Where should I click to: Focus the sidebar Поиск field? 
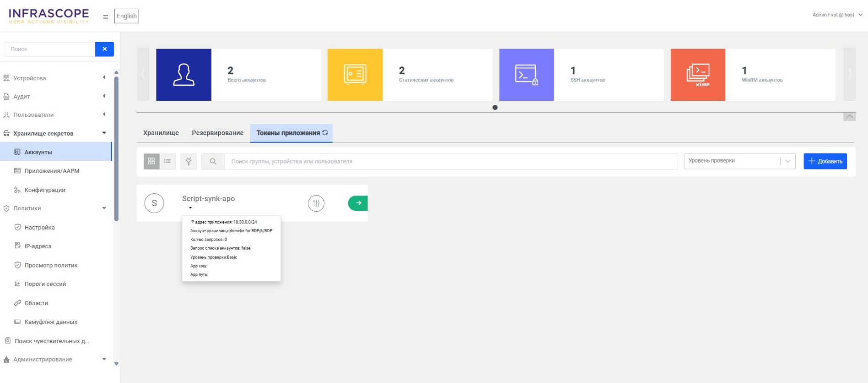click(x=49, y=49)
